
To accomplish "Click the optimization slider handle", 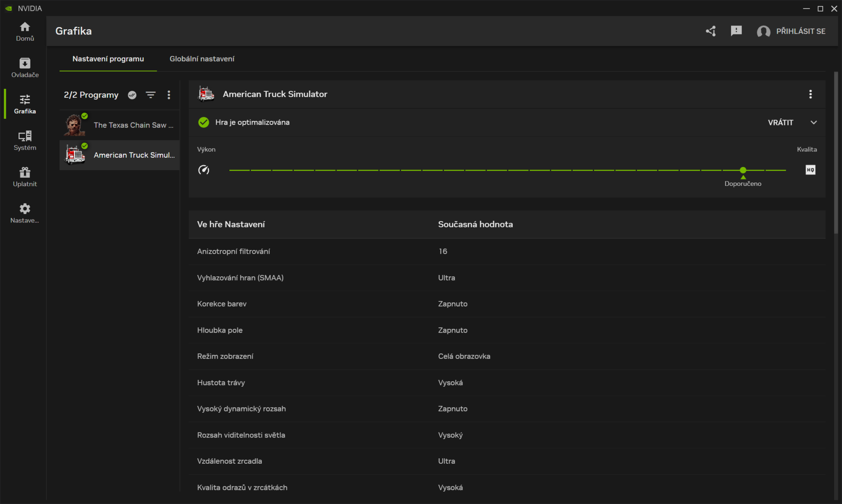I will [743, 170].
